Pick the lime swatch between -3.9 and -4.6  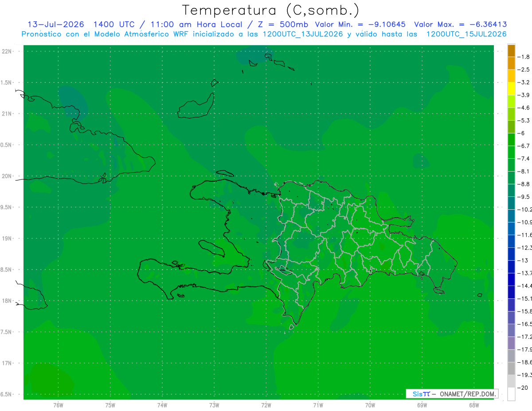pyautogui.click(x=511, y=101)
